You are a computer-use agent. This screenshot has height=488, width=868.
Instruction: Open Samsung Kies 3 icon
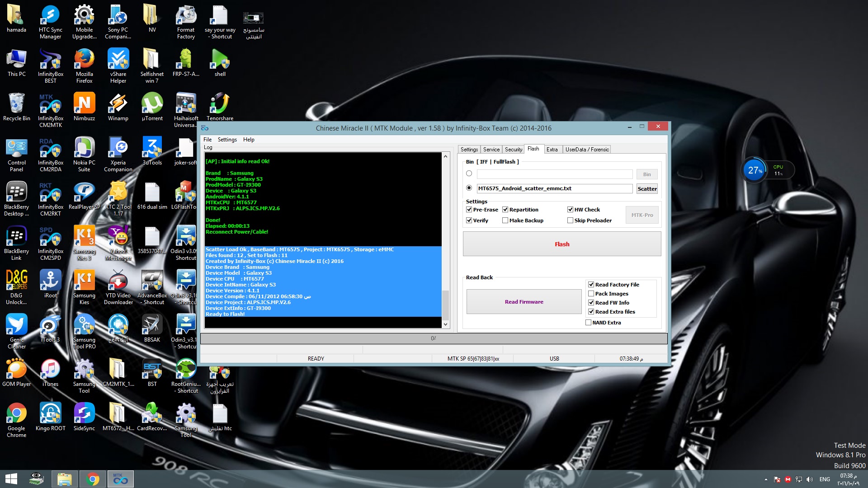(84, 243)
